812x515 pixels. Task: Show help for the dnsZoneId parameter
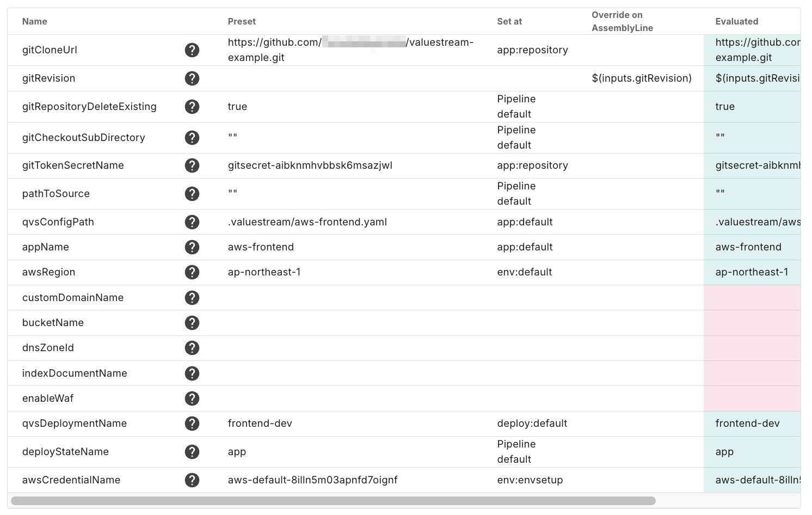192,348
